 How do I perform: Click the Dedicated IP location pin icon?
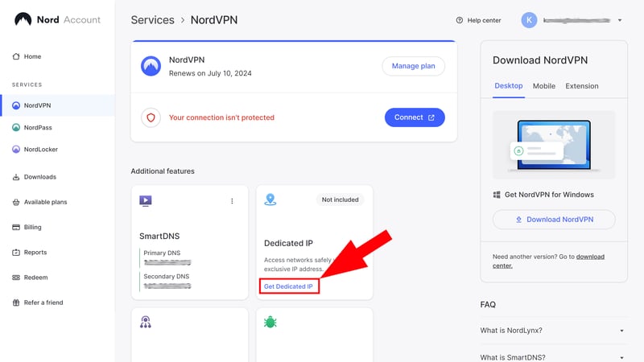point(270,200)
